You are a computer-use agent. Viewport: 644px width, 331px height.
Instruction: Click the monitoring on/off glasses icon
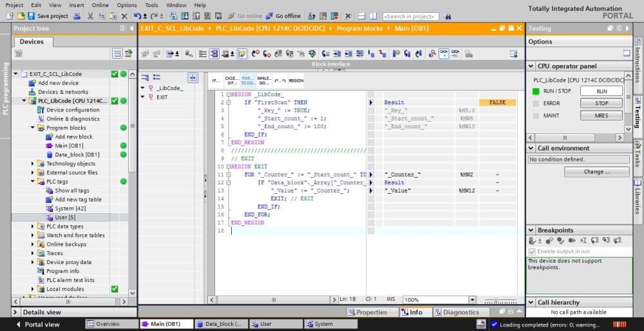point(444,53)
